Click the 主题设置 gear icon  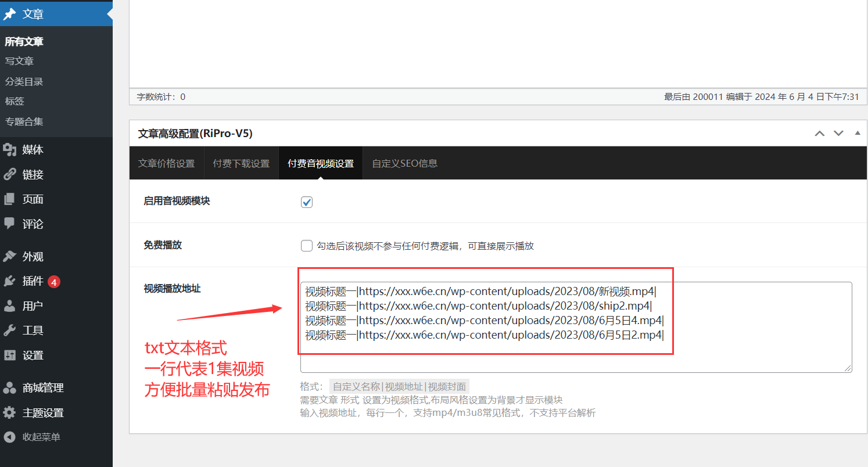10,412
